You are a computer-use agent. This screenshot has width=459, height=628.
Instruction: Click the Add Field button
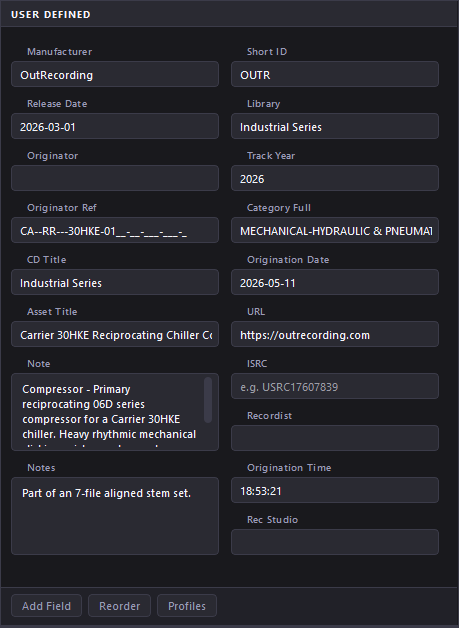point(46,606)
